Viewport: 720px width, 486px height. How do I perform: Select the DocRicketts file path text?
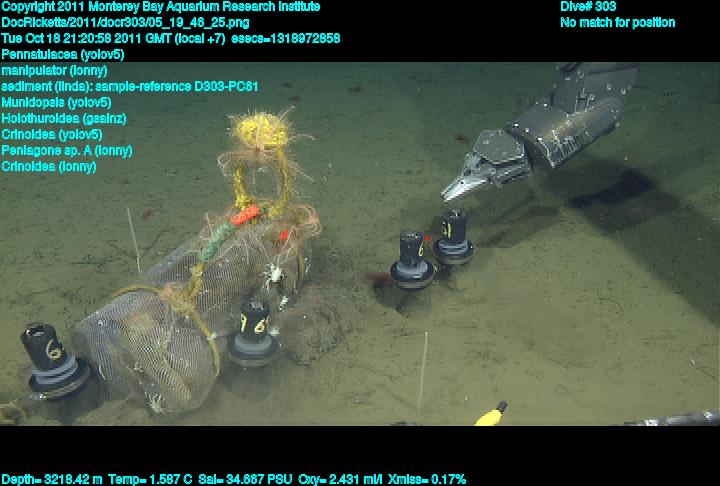[x=125, y=23]
